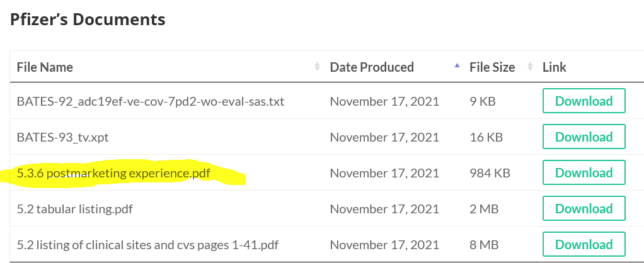Download the BATES-93_tv.xpt file
Viewport: 644px width, 263px height.
coord(584,137)
